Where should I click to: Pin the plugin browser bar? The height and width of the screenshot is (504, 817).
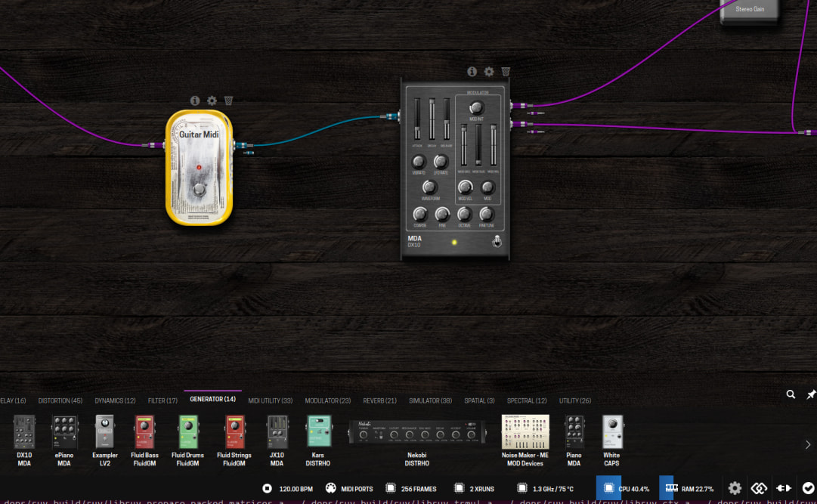tap(811, 394)
